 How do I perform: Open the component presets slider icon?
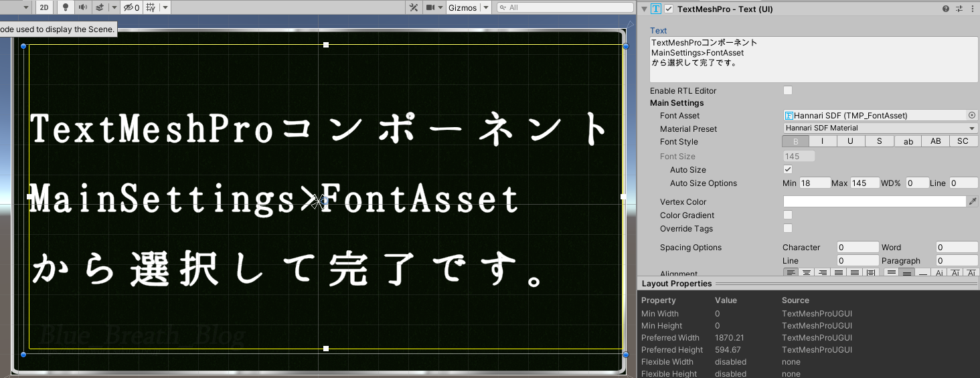pos(959,9)
